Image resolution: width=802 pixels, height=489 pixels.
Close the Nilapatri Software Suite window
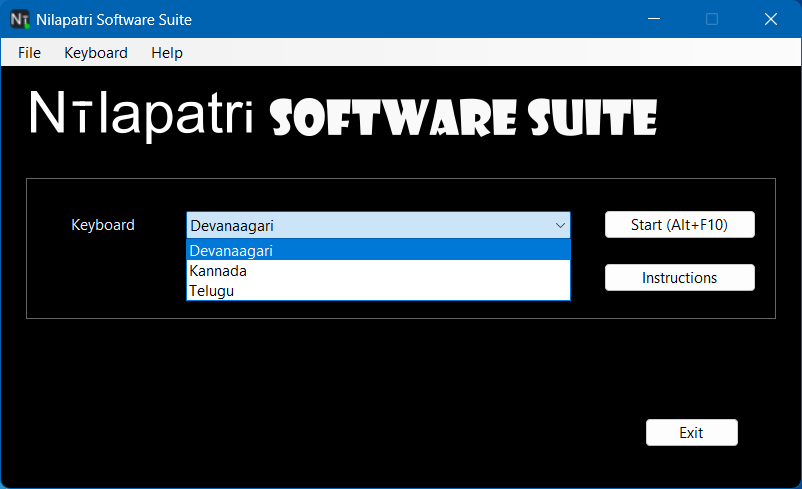click(770, 19)
